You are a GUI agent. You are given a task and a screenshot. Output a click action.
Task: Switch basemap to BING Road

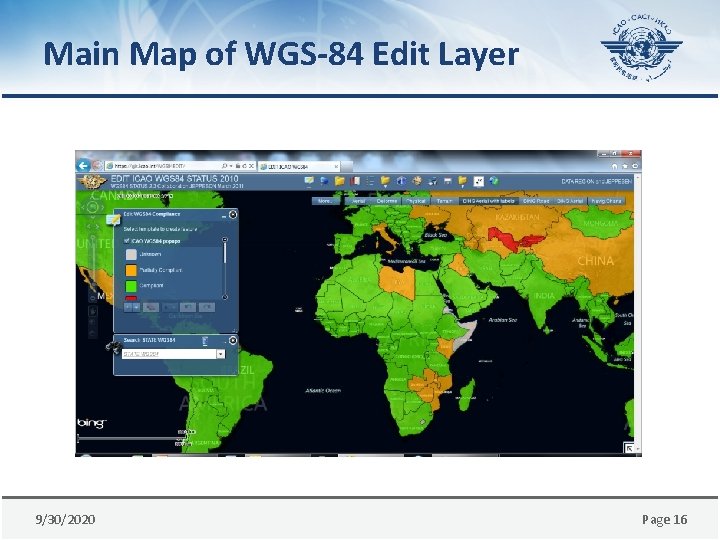tap(536, 201)
